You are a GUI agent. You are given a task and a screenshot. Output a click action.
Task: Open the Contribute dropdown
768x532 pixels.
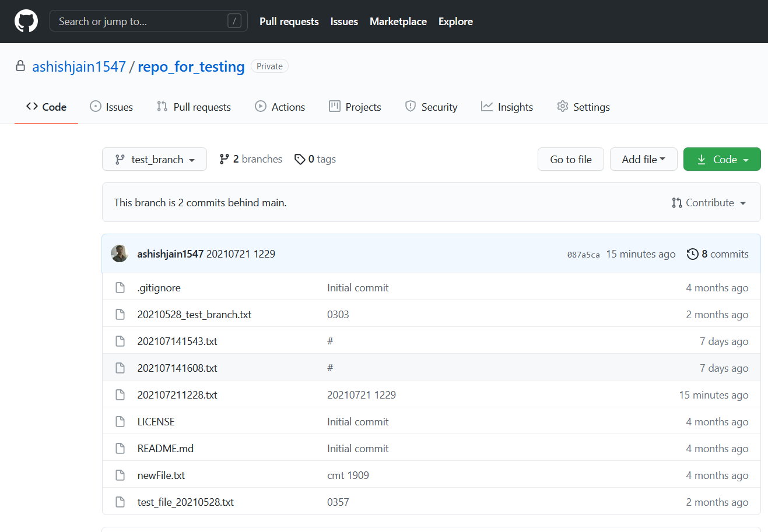709,202
